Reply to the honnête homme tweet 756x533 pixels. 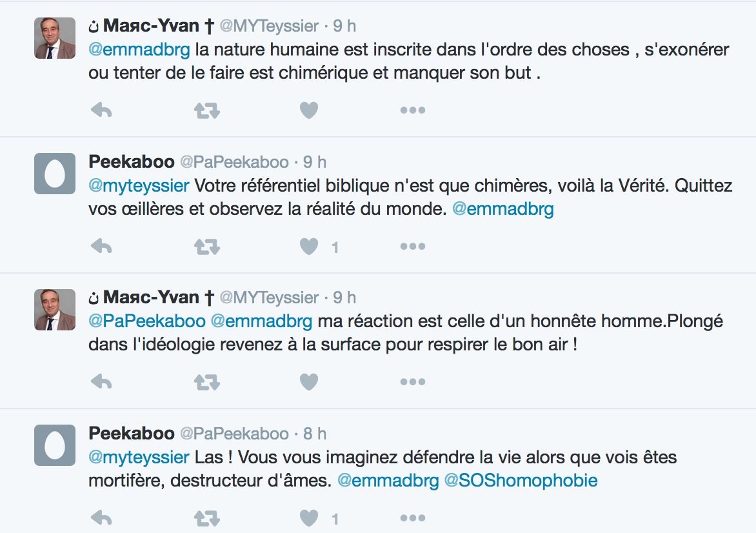[x=101, y=381]
